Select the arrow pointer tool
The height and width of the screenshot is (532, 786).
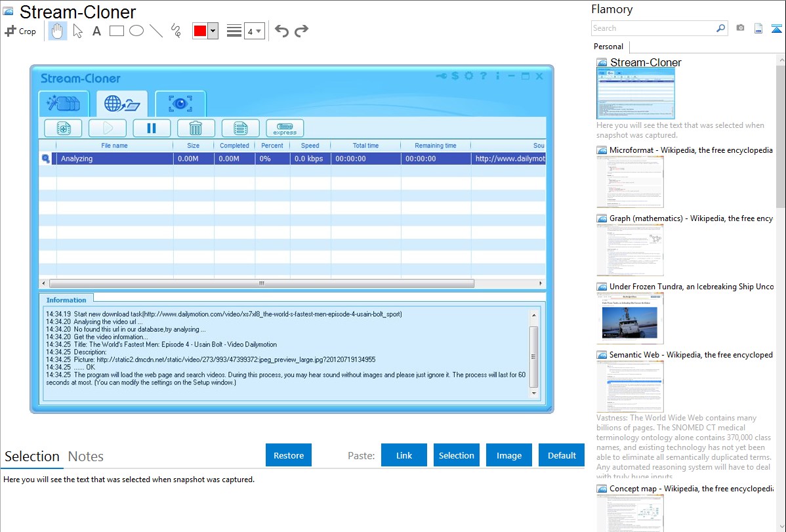pos(77,31)
